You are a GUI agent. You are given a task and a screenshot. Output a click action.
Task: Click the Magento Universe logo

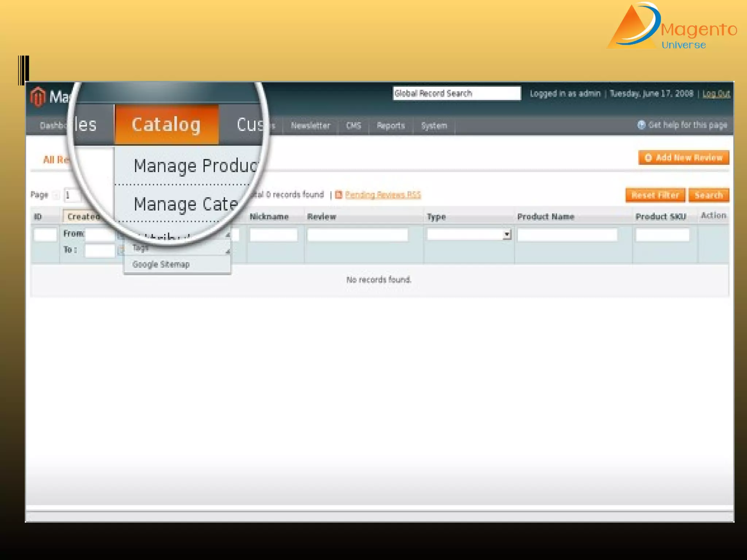tap(671, 26)
